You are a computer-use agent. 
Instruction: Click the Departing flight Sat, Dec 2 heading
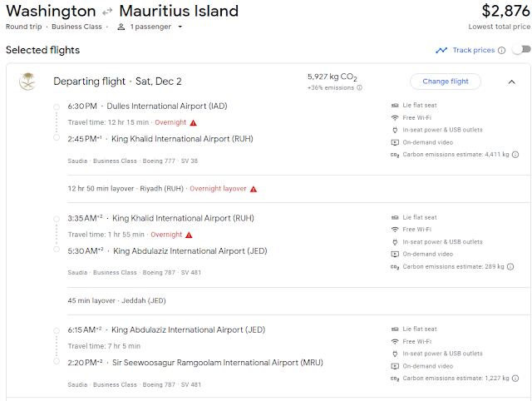pyautogui.click(x=117, y=82)
